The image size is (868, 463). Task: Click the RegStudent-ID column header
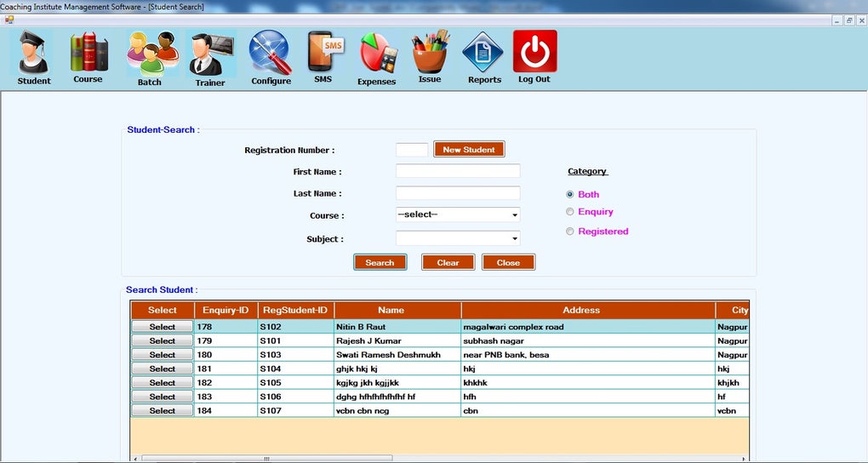[295, 310]
